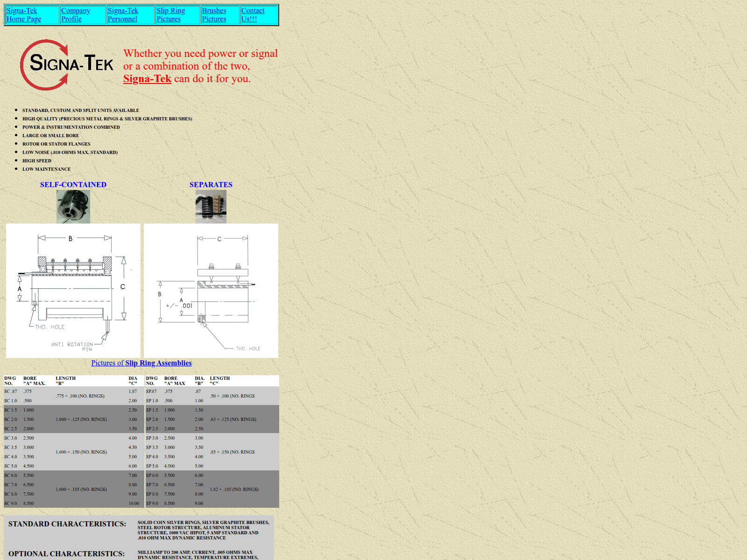Click the self-contained technical drawing

click(x=73, y=291)
